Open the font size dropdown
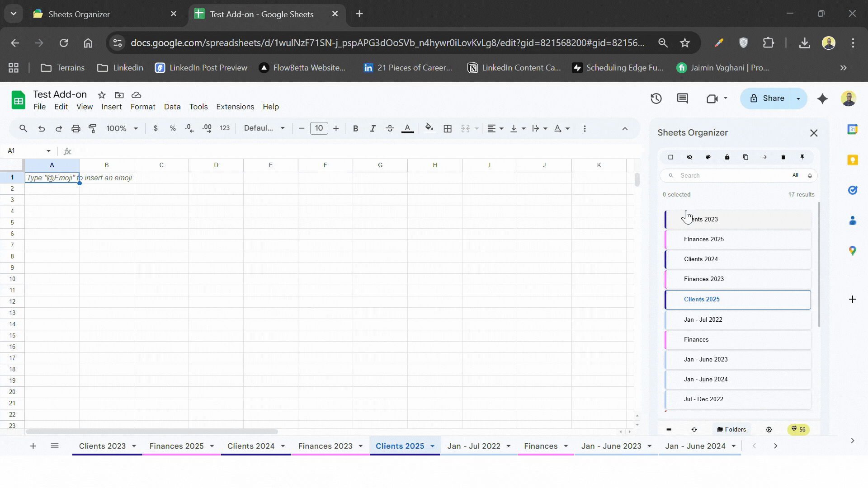This screenshot has width=868, height=488. point(319,128)
